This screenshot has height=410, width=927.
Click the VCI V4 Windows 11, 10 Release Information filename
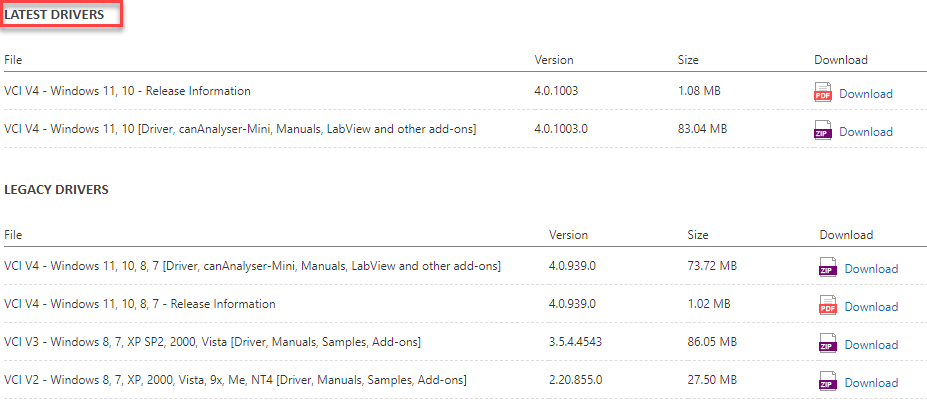click(x=127, y=91)
